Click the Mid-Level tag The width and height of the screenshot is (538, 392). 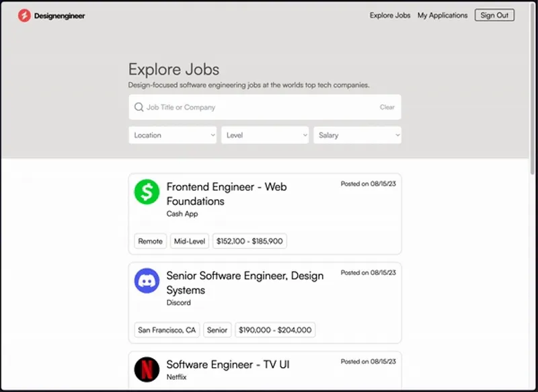pos(190,241)
